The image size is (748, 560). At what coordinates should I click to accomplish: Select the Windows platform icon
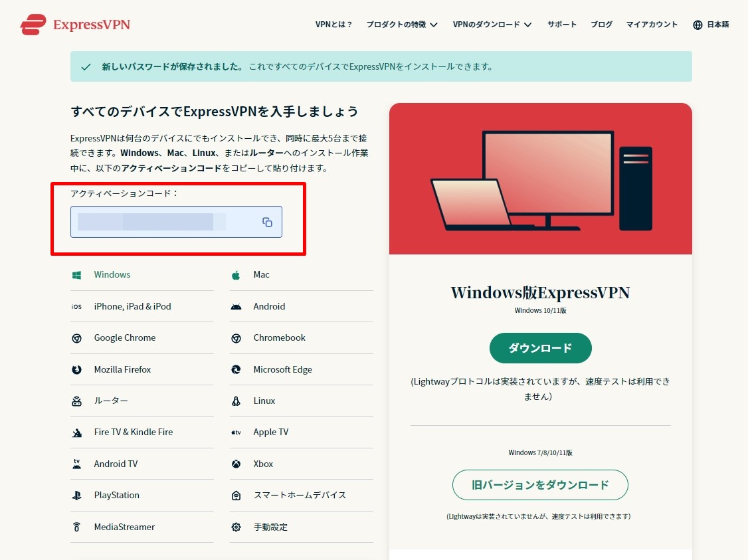(x=77, y=274)
